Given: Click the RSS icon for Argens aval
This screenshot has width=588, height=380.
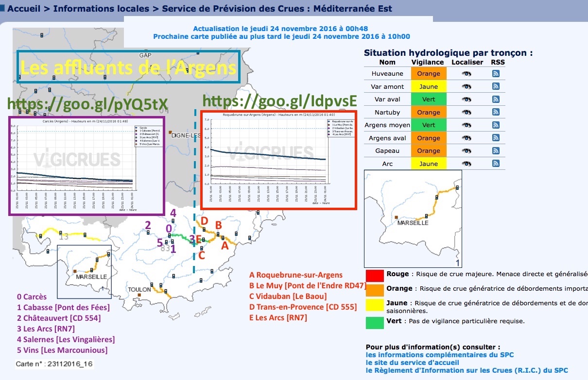Looking at the screenshot, I should click(496, 138).
